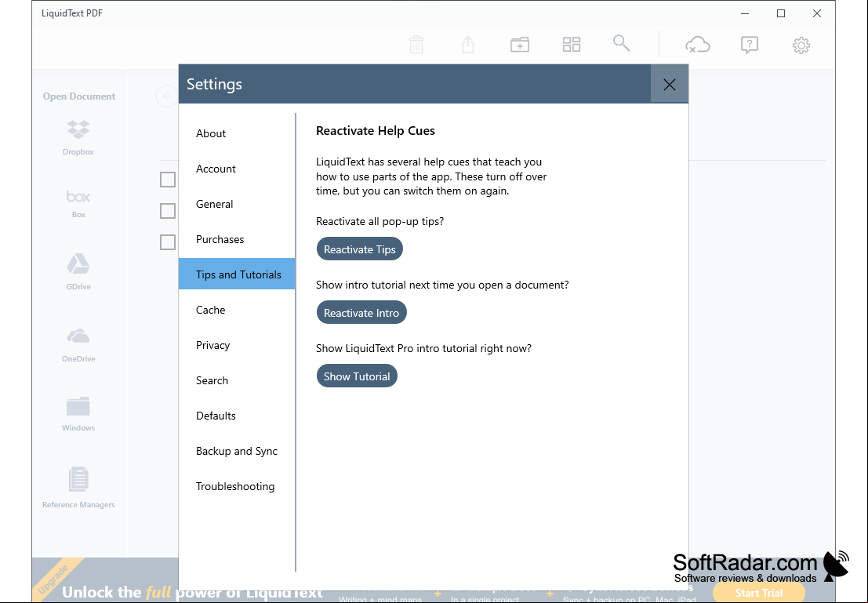Click the 'Reactivate all pop-up tips?' text
868x603 pixels.
click(380, 221)
